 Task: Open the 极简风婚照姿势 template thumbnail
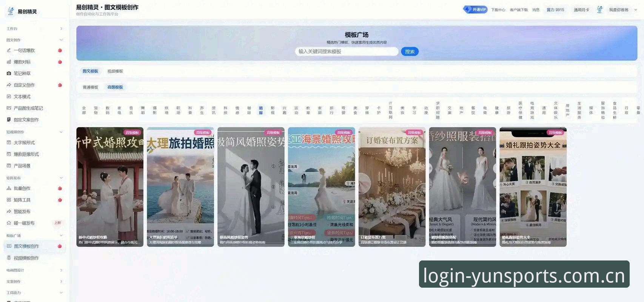pos(251,187)
